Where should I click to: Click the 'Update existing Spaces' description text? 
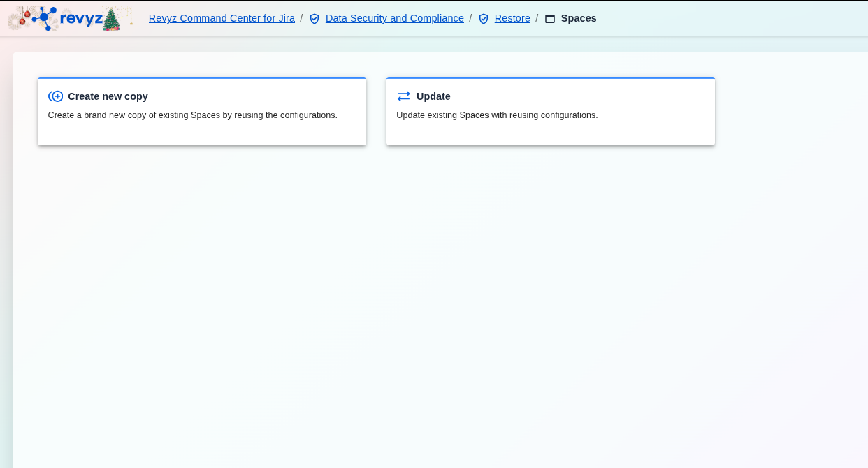pyautogui.click(x=497, y=115)
